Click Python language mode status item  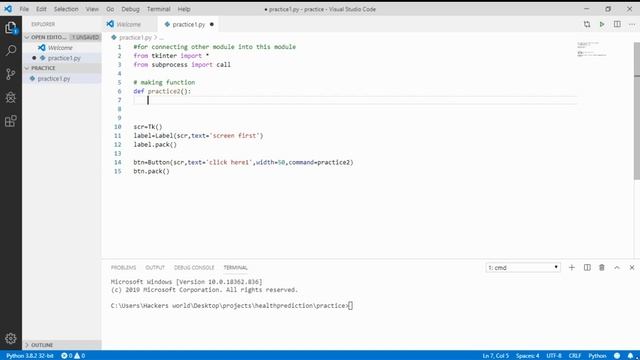coord(597,356)
